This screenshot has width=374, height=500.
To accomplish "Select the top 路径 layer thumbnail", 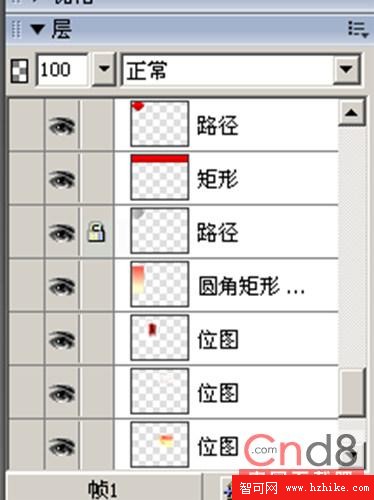I will 160,124.
